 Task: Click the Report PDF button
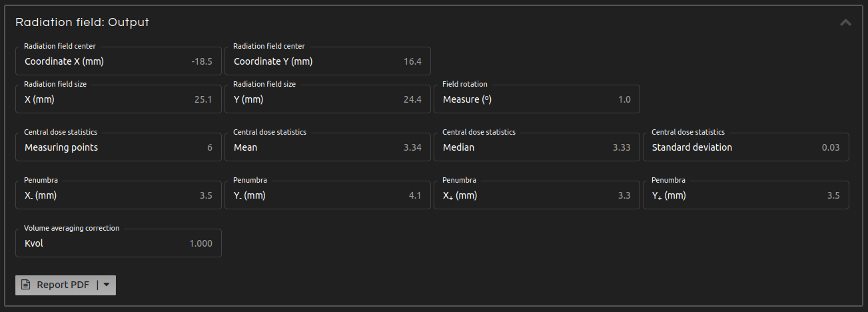(57, 285)
